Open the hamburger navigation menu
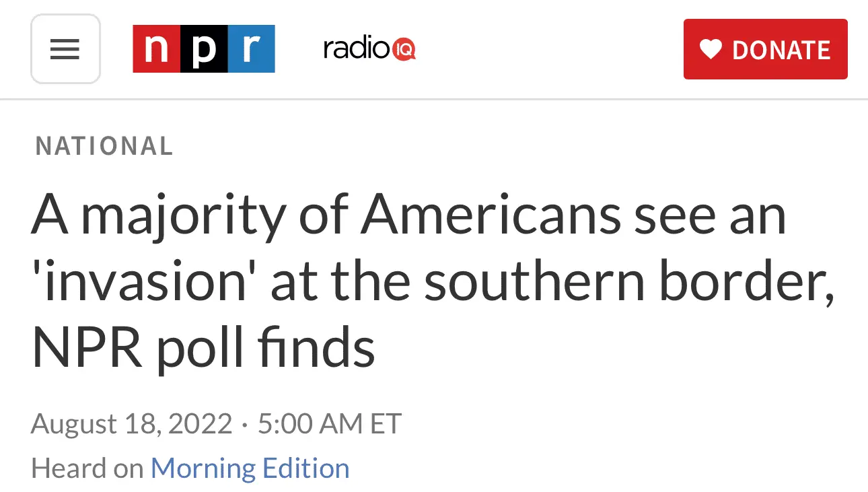This screenshot has height=492, width=868. tap(65, 49)
